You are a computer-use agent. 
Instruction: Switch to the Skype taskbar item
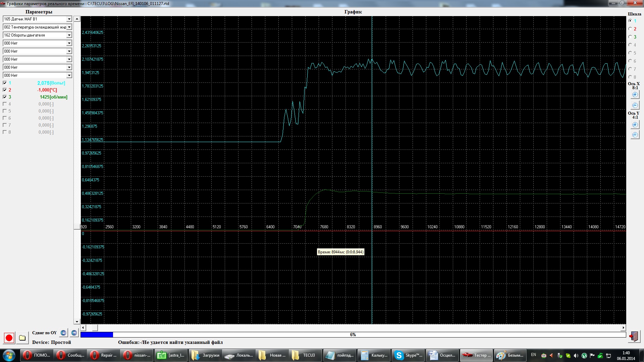click(x=408, y=355)
